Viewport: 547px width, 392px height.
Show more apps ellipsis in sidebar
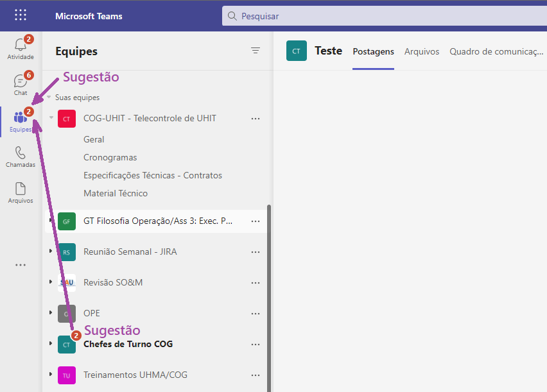[x=21, y=265]
